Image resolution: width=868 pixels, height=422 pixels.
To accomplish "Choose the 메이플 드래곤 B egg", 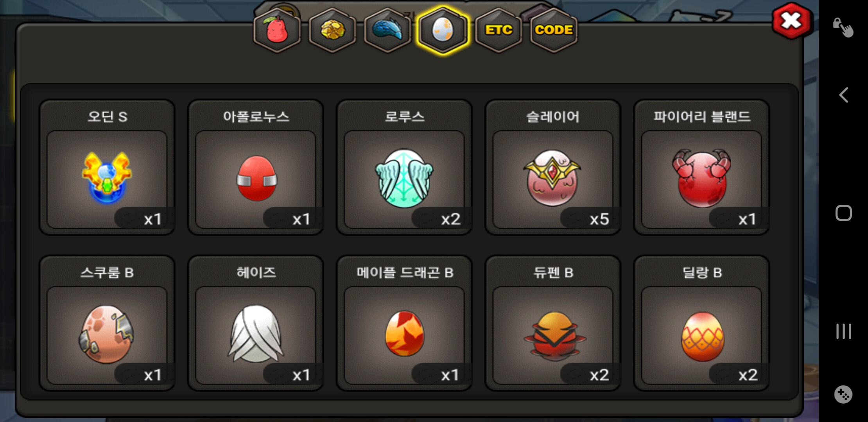I will tap(404, 323).
